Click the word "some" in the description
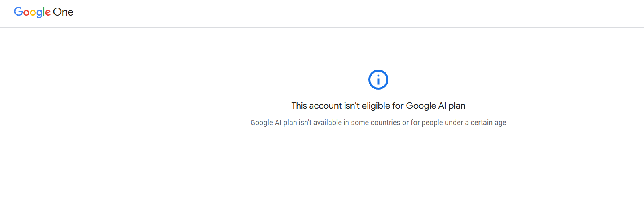The height and width of the screenshot is (213, 644). 360,123
